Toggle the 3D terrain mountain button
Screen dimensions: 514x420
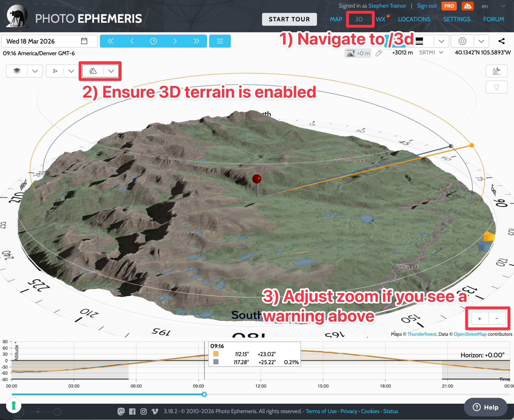[x=93, y=71]
